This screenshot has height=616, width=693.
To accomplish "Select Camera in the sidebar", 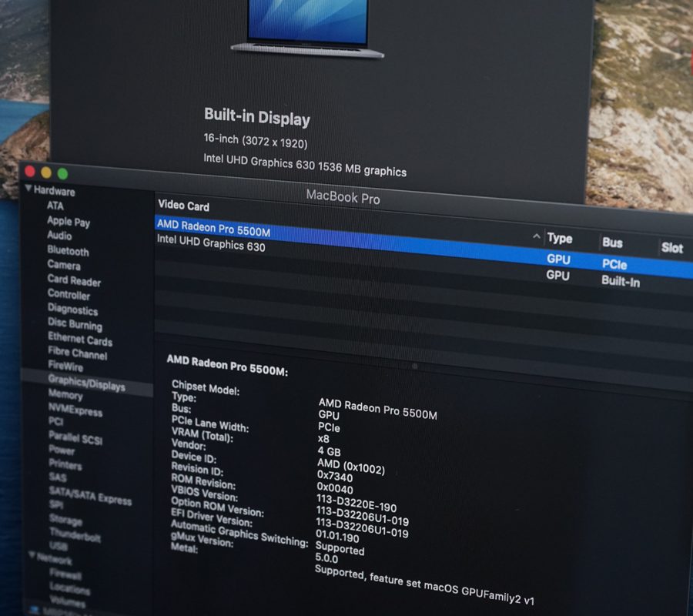I will [64, 265].
